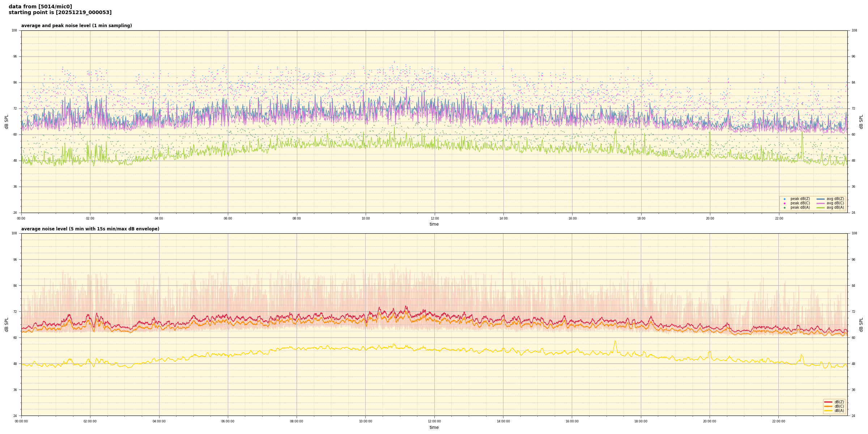This screenshot has width=868, height=434.
Task: Click the top chart title about 1 min sampling
Action: [76, 26]
